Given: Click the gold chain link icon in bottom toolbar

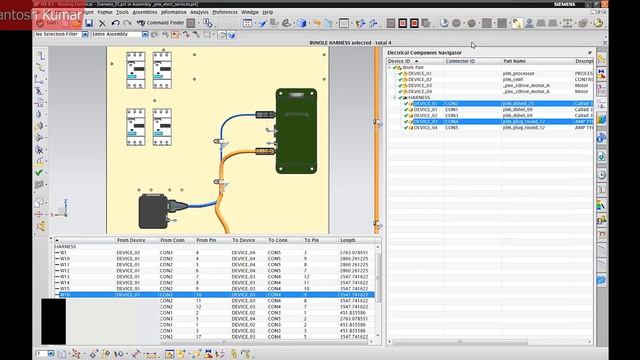Looking at the screenshot, I should (234, 354).
